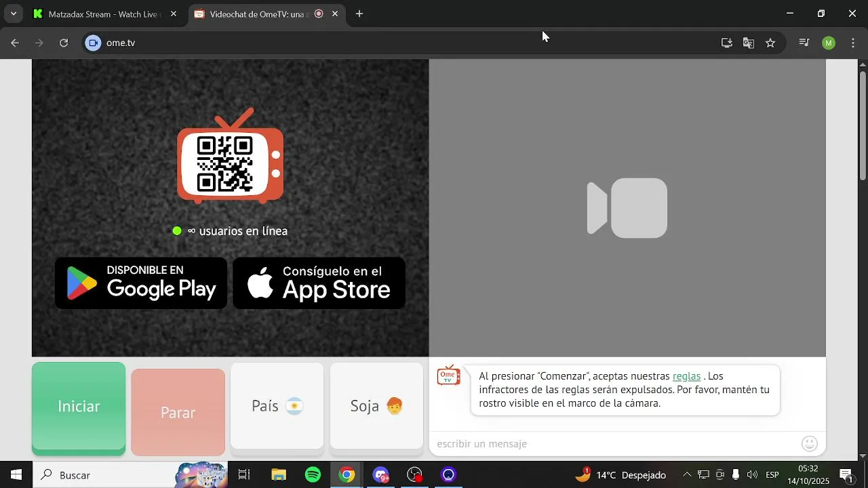The width and height of the screenshot is (868, 488).
Task: Click the QR code TV logo
Action: click(x=231, y=157)
